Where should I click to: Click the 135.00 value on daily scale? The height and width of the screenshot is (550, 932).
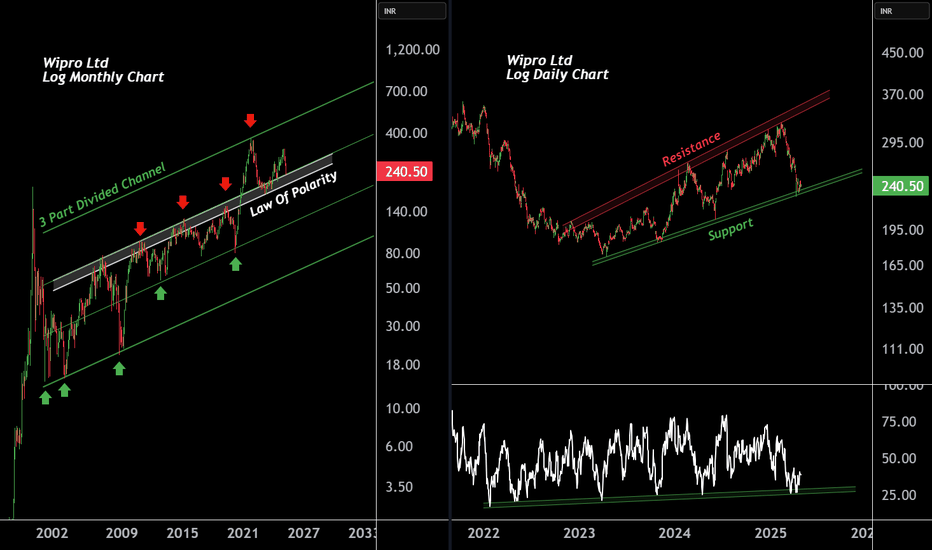pos(902,308)
